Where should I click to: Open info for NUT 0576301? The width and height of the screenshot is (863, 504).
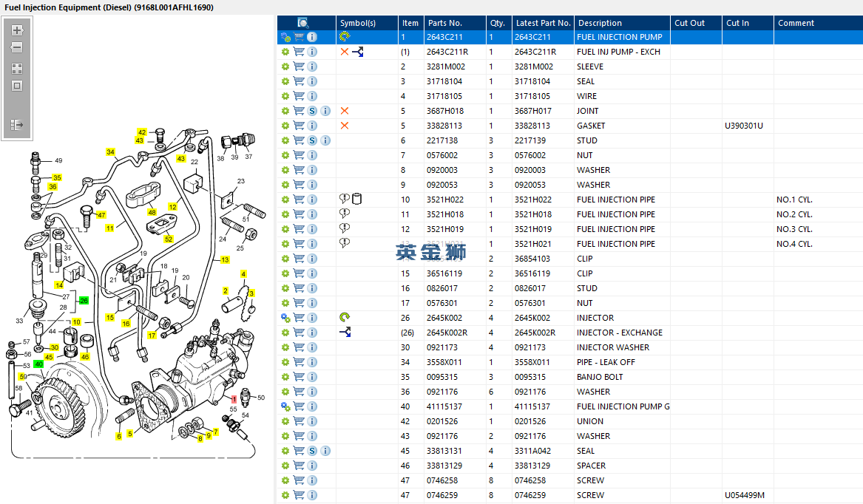click(312, 303)
